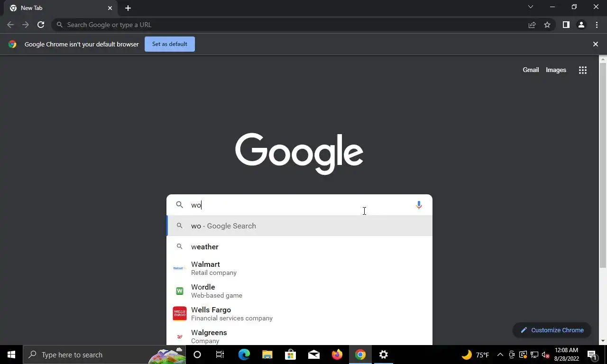Bookmark this tab with the star icon

click(547, 25)
